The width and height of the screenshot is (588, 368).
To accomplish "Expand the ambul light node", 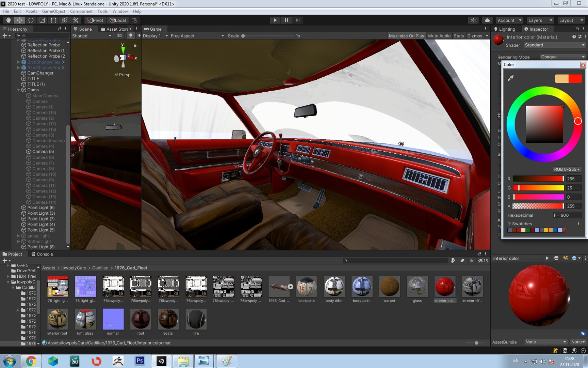I will pos(18,236).
